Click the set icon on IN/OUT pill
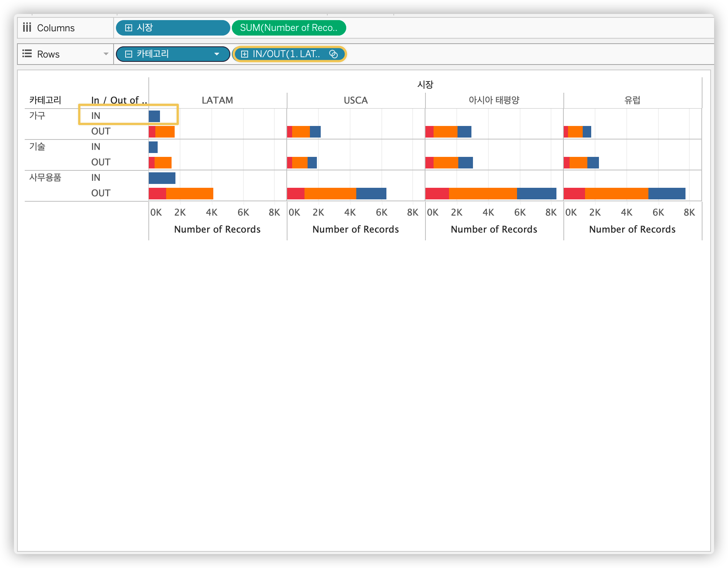The height and width of the screenshot is (568, 728). pyautogui.click(x=333, y=54)
